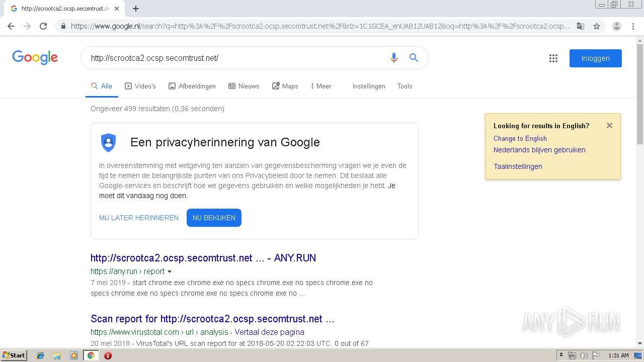This screenshot has height=362, width=644.
Task: Select the Alle search tab
Action: click(x=102, y=86)
